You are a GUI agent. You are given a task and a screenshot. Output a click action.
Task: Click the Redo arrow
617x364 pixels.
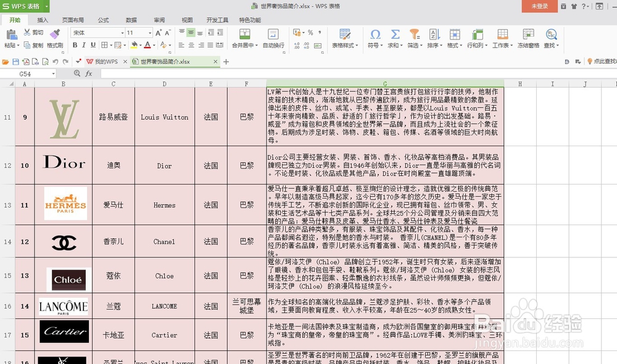coord(66,62)
